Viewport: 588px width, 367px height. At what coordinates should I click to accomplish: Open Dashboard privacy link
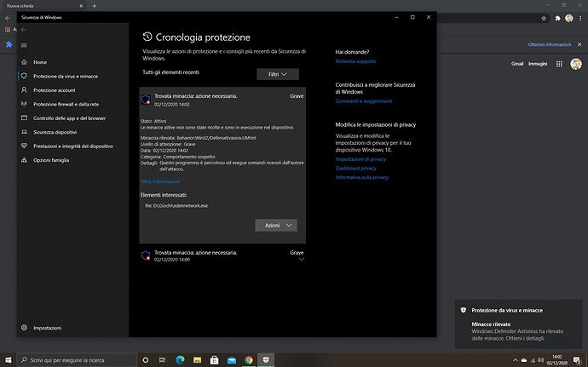[x=355, y=169]
